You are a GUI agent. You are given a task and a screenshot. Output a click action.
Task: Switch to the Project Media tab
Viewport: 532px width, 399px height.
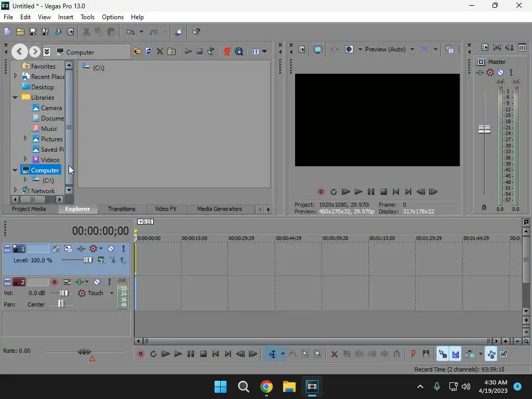tap(29, 209)
